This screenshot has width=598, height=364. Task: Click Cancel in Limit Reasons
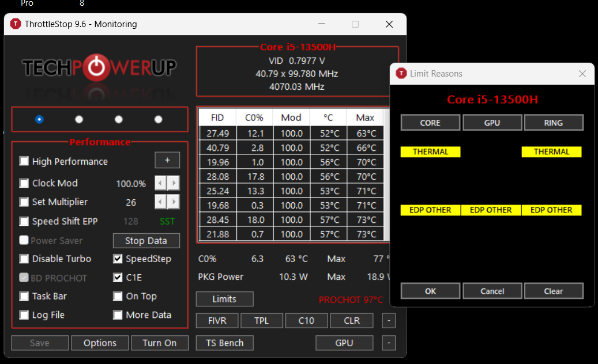tap(492, 291)
